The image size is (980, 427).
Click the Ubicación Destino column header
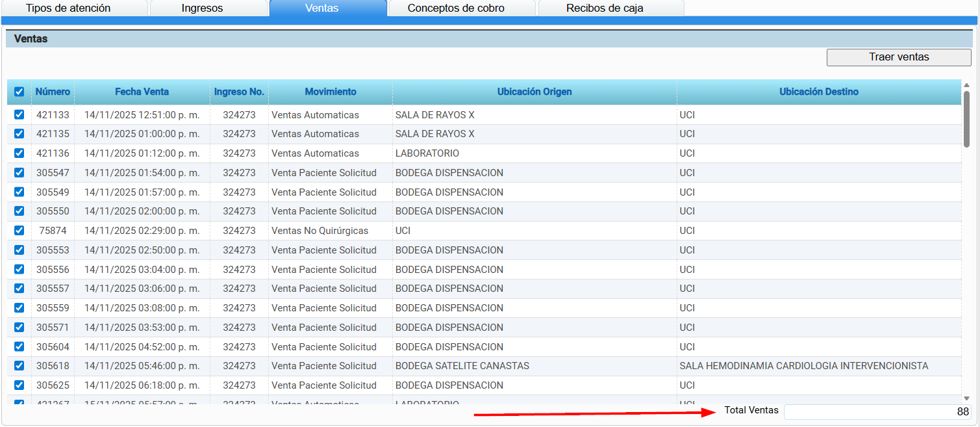click(819, 92)
